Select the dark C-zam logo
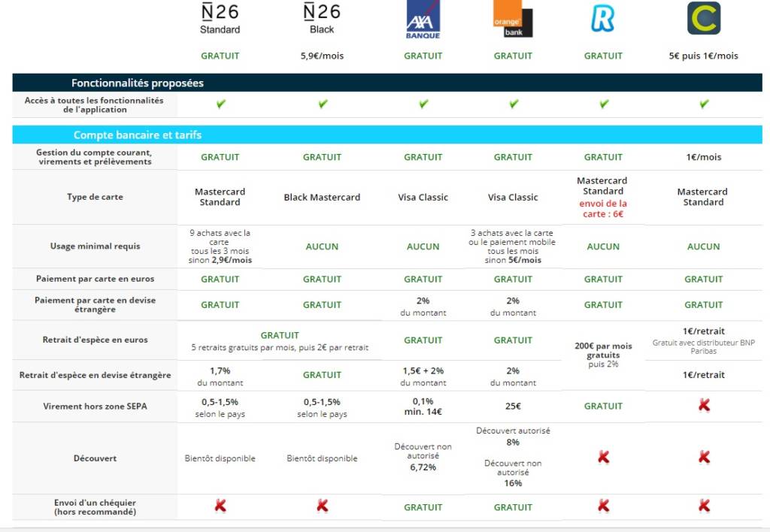The height and width of the screenshot is (532, 770). [x=704, y=18]
